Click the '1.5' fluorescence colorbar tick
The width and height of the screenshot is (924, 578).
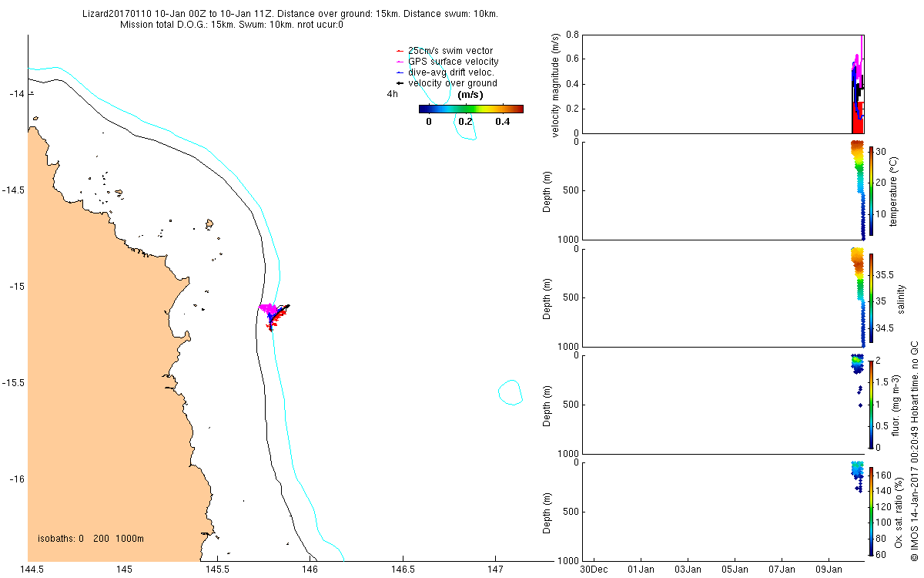click(882, 381)
